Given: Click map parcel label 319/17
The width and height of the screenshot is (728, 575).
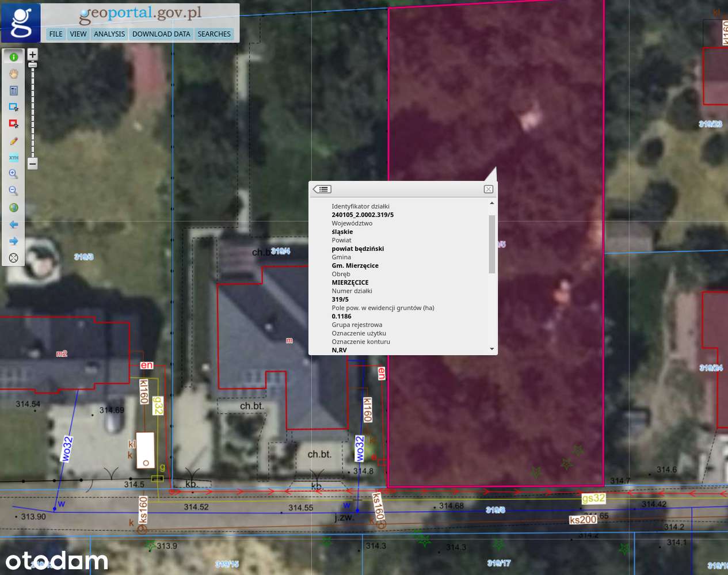Looking at the screenshot, I should tap(499, 563).
